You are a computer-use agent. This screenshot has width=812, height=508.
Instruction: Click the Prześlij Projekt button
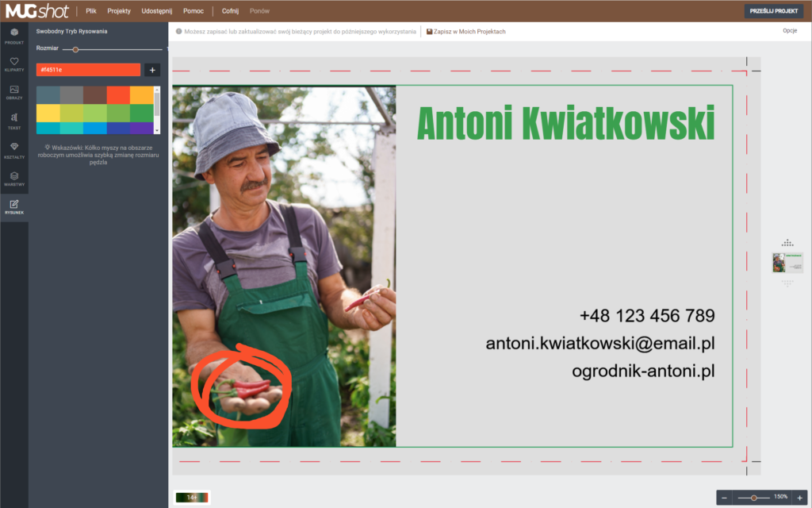click(x=774, y=11)
